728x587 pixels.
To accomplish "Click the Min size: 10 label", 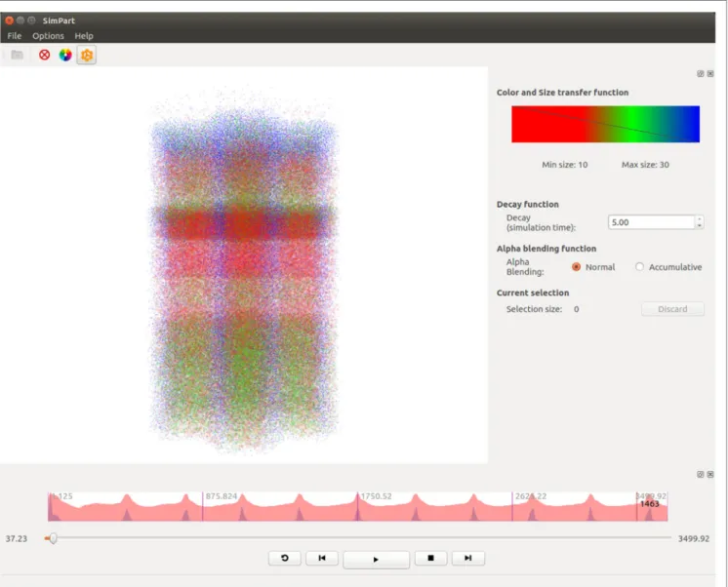I will (565, 165).
